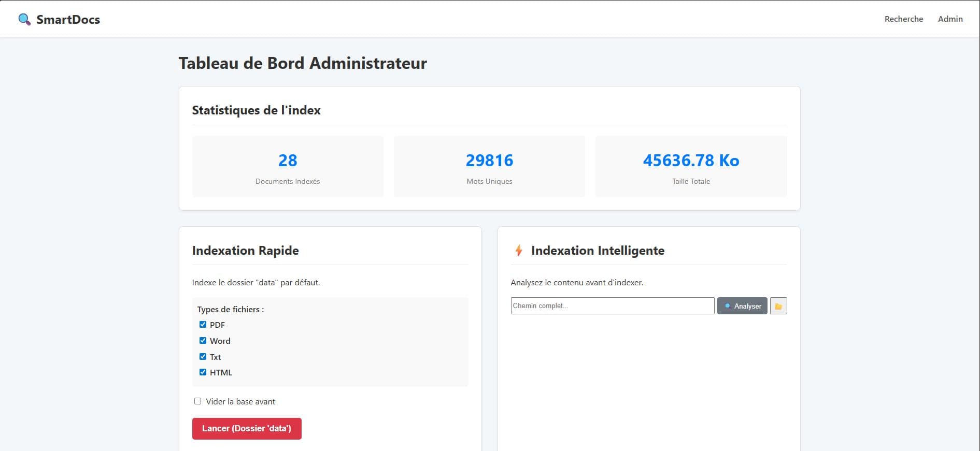Focus the 'Chemin complet...' path input field

(x=613, y=306)
